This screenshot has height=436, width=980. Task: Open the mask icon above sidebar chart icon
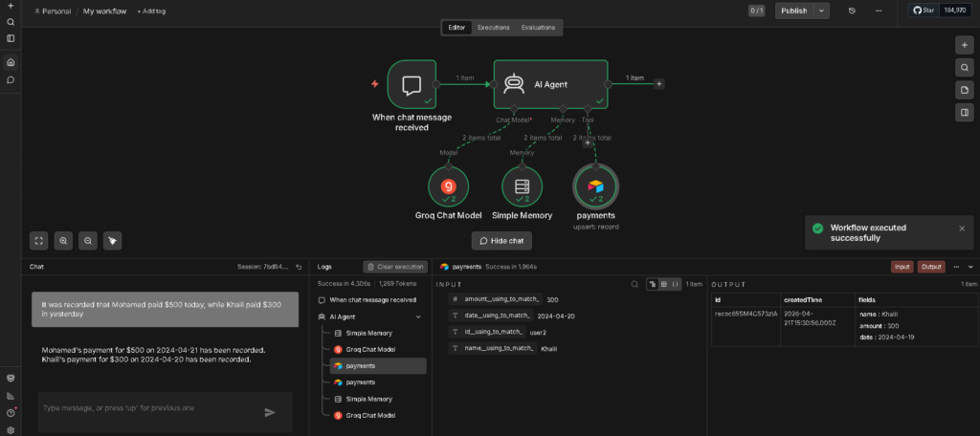10,379
